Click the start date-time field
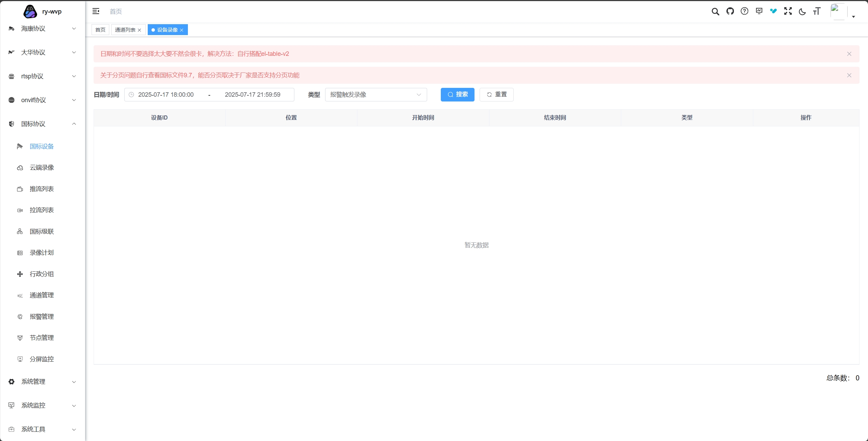The width and height of the screenshot is (868, 441). pos(166,95)
